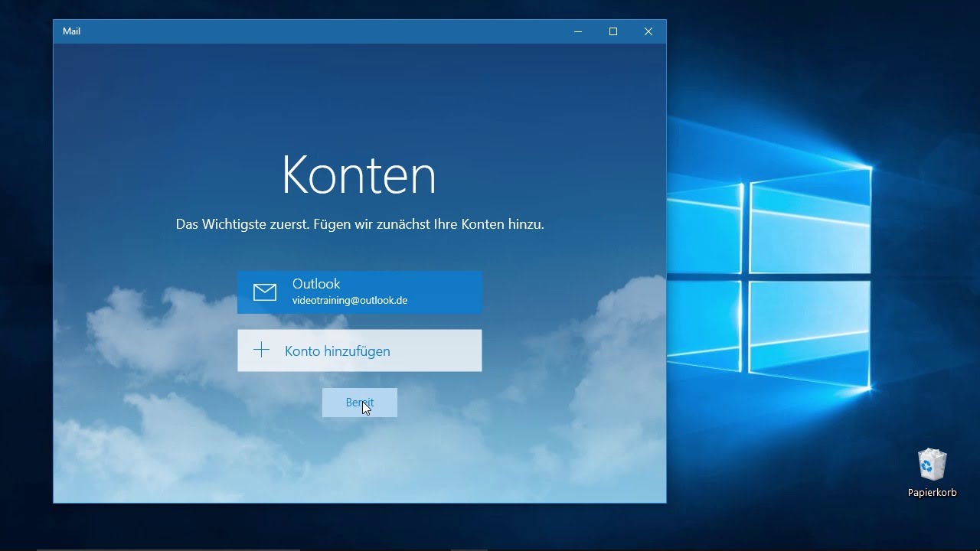Open the Papierkorb recycle bin icon

point(932,465)
